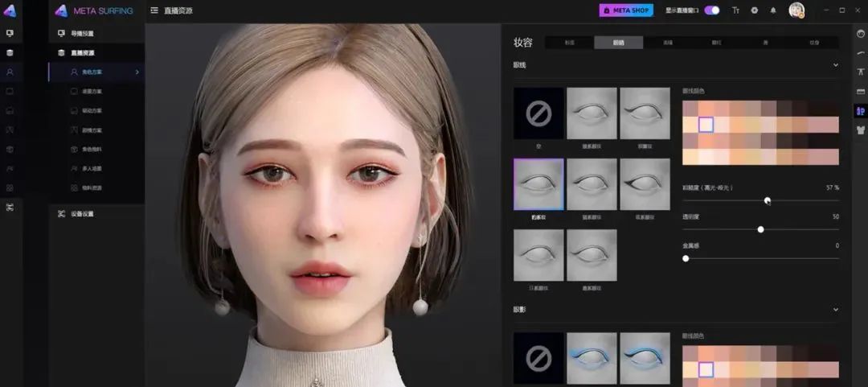Click the face icon in right sidebar

point(860,34)
